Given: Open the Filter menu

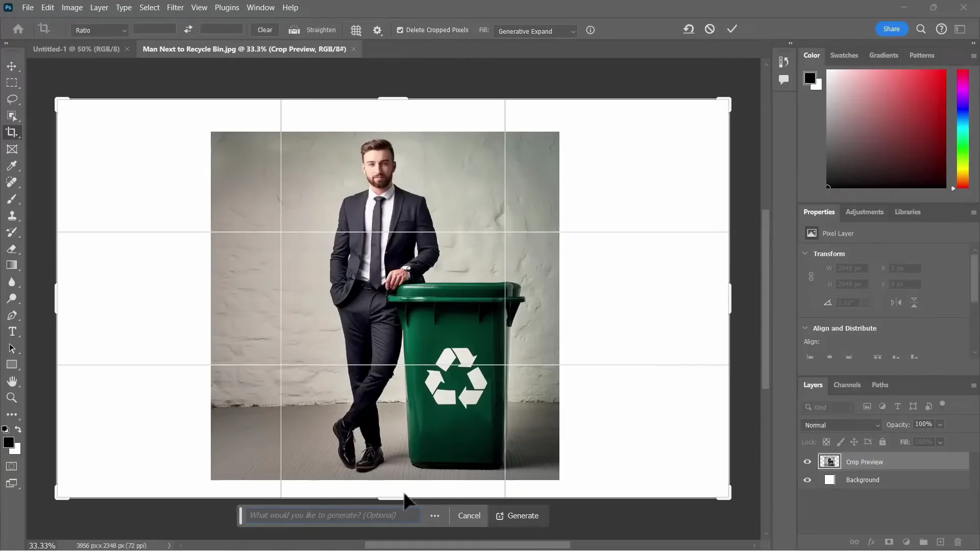Looking at the screenshot, I should (176, 7).
